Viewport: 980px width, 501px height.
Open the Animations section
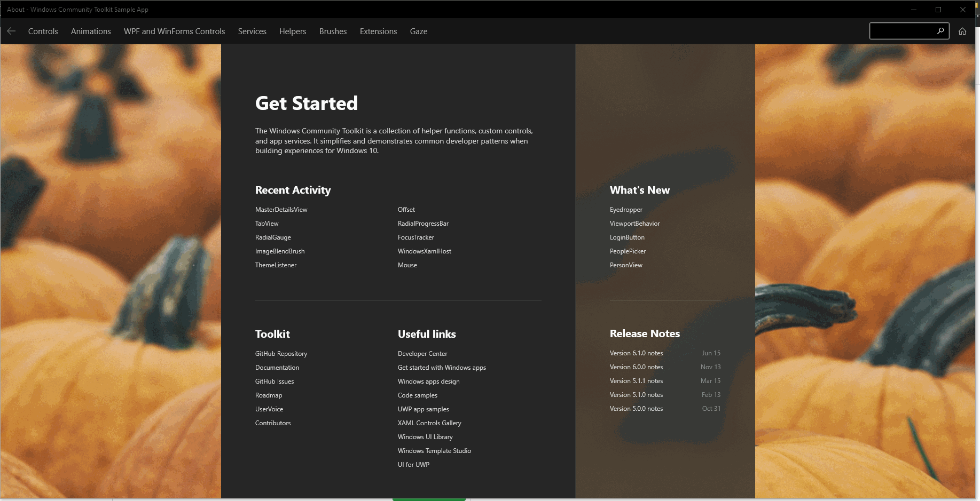pyautogui.click(x=90, y=31)
